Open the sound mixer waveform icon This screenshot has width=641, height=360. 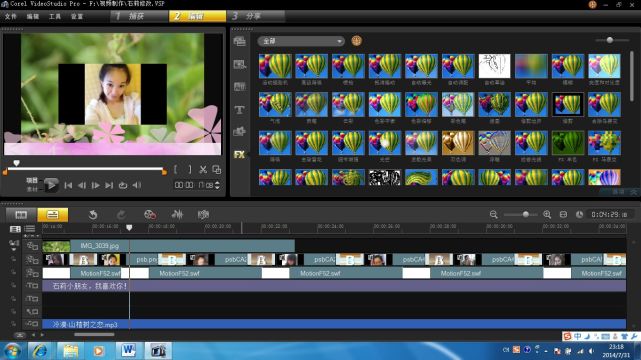177,215
